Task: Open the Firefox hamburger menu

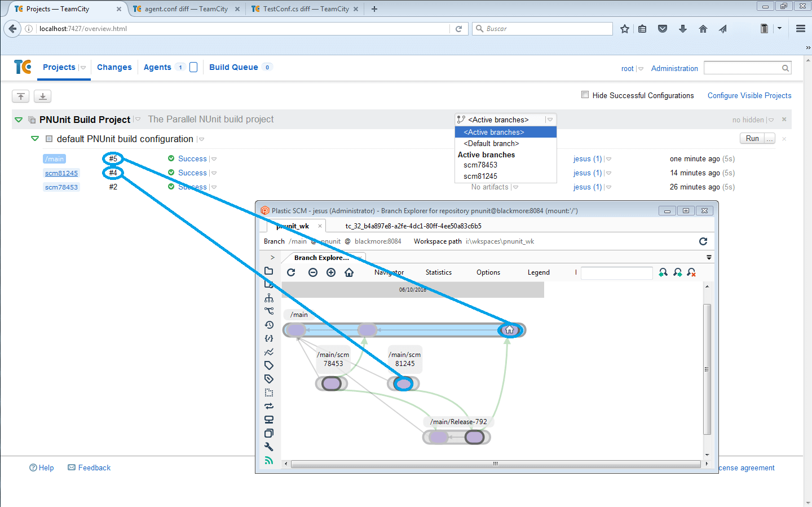Action: pos(800,29)
